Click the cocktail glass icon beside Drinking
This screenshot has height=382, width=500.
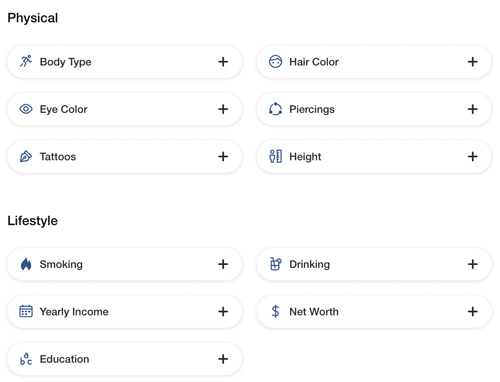(x=275, y=264)
